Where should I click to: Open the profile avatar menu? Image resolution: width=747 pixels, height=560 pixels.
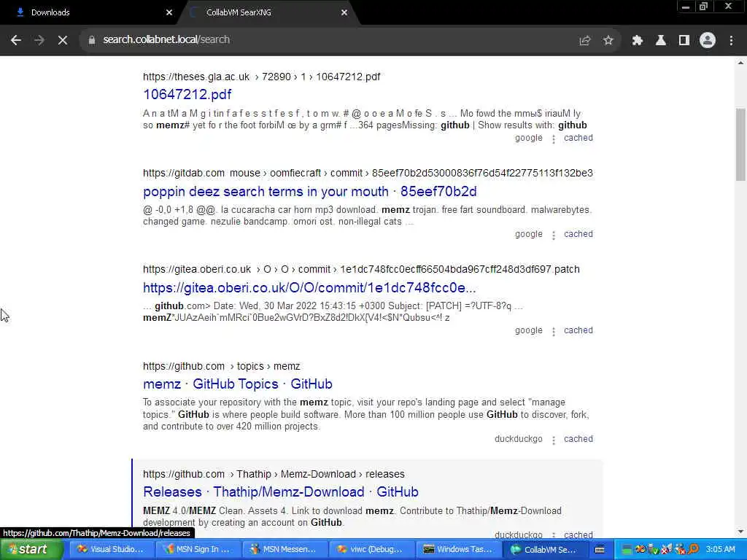pyautogui.click(x=708, y=41)
